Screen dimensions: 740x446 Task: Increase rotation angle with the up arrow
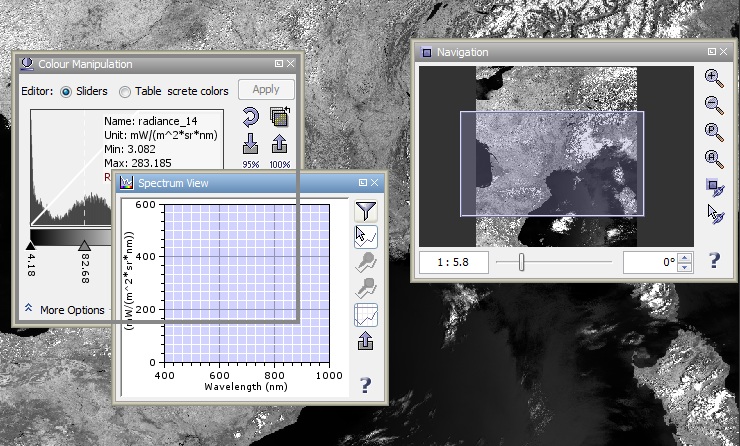(684, 258)
